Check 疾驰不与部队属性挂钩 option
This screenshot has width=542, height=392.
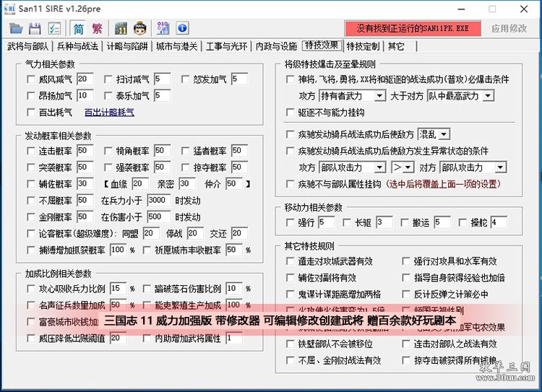291,184
